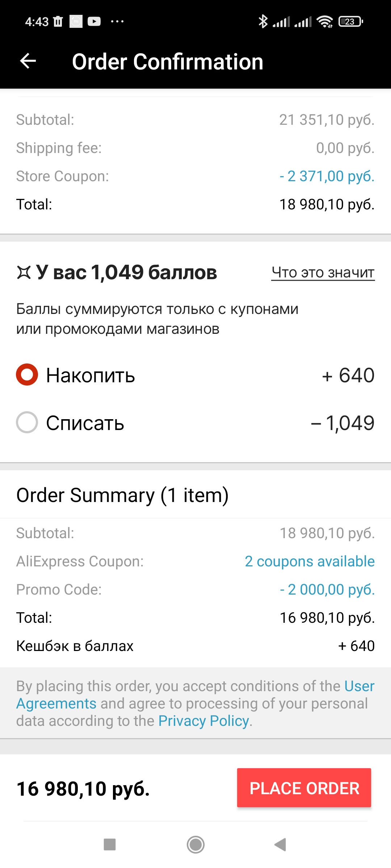391x868 pixels.
Task: Select the Накопить radio option
Action: tap(27, 375)
